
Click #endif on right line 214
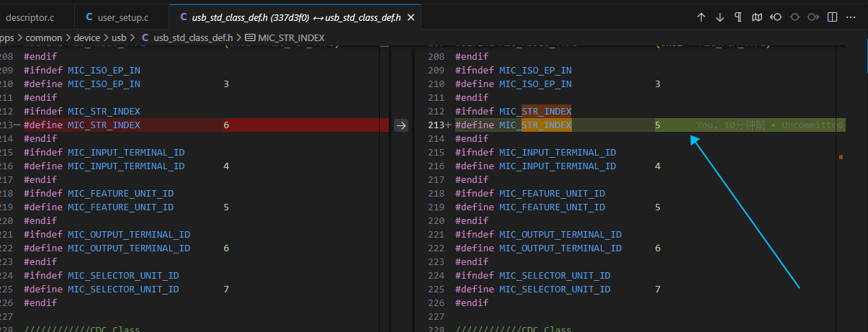click(x=472, y=139)
